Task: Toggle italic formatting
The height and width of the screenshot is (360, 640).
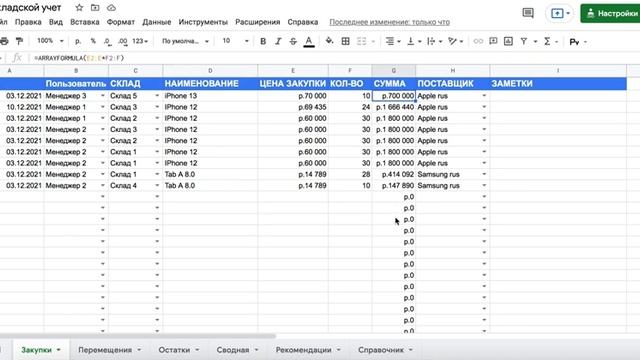Action: 278,41
